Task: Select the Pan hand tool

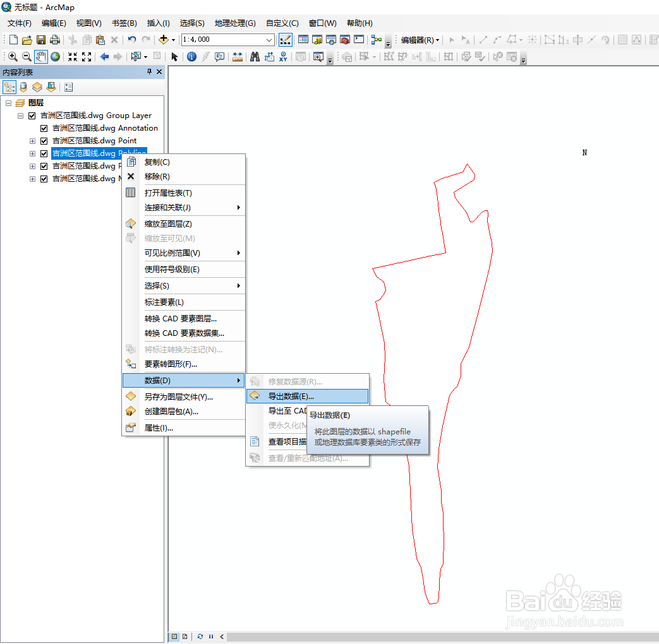Action: [x=41, y=56]
